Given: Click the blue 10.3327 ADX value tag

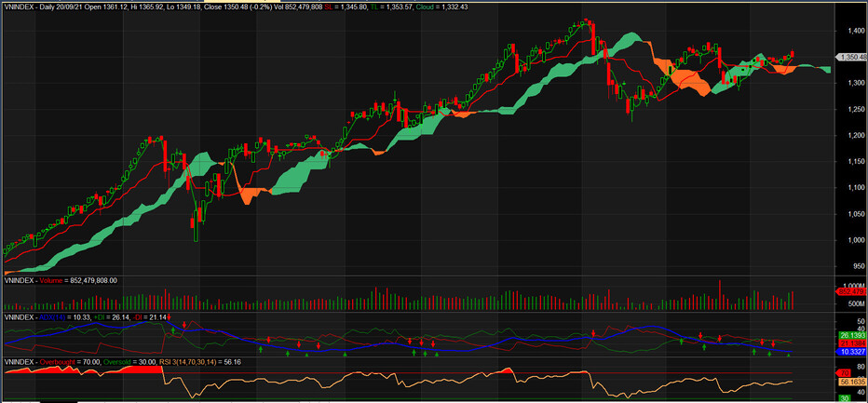Looking at the screenshot, I should (x=853, y=352).
